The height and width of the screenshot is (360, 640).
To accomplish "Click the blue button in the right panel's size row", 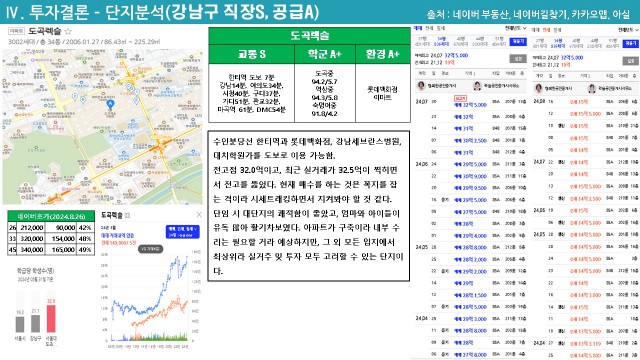I will [x=631, y=44].
